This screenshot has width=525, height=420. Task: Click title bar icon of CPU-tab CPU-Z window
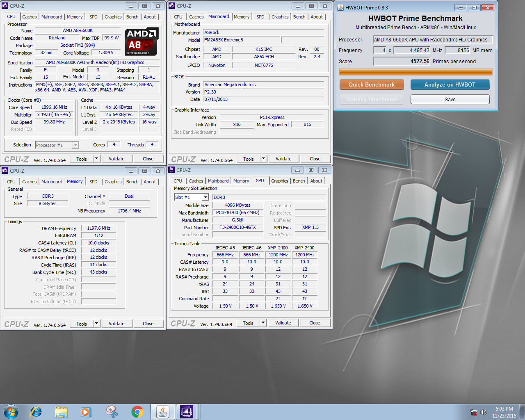click(x=5, y=6)
